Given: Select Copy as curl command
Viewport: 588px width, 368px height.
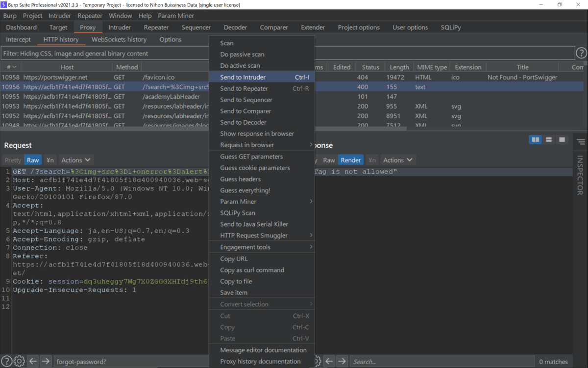Looking at the screenshot, I should pyautogui.click(x=262, y=270).
